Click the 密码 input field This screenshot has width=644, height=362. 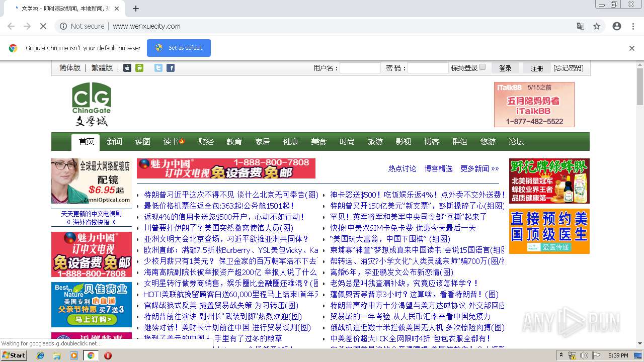(428, 68)
